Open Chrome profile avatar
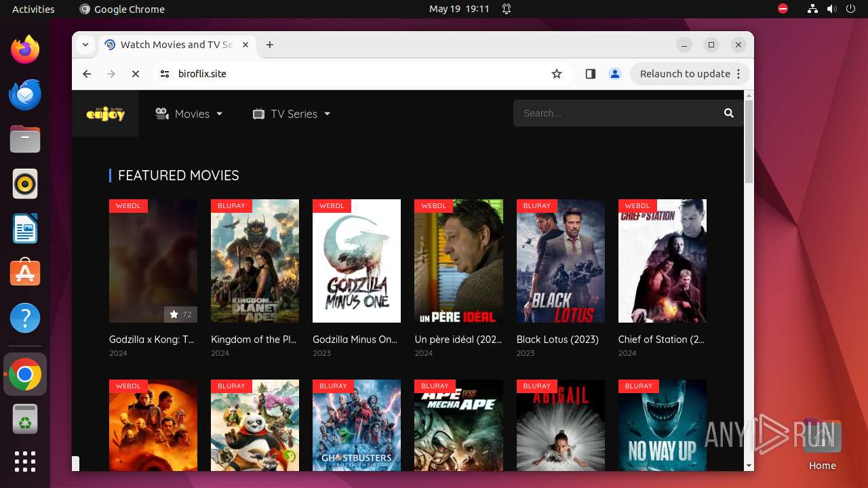This screenshot has height=488, width=868. pyautogui.click(x=615, y=74)
